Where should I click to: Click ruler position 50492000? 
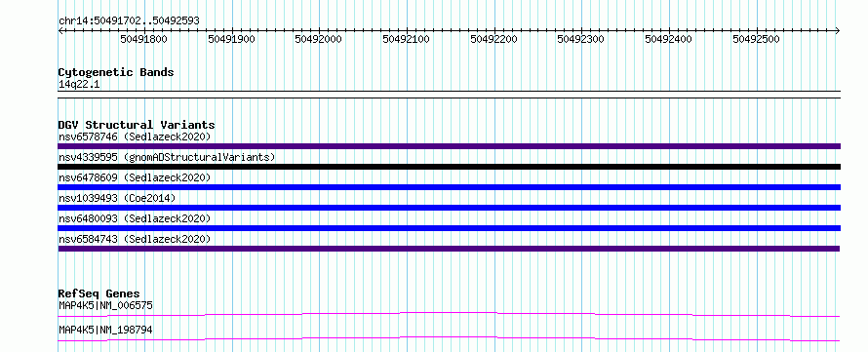[318, 39]
